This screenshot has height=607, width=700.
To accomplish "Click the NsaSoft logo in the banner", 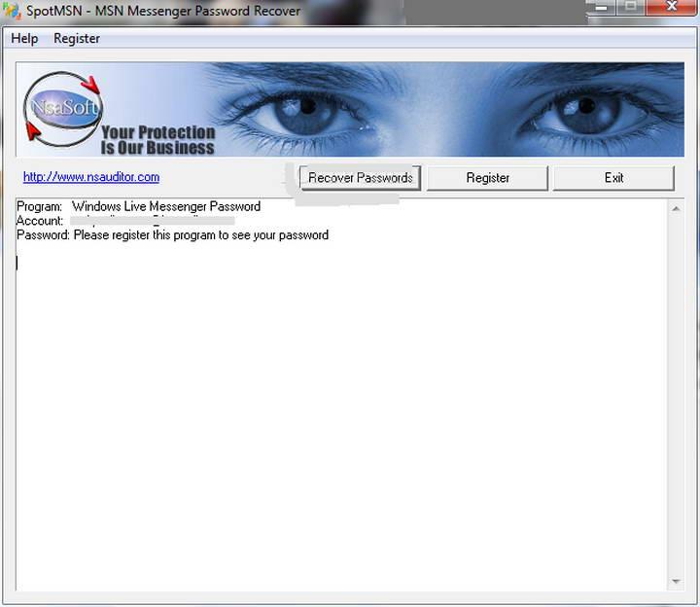I will tap(62, 109).
